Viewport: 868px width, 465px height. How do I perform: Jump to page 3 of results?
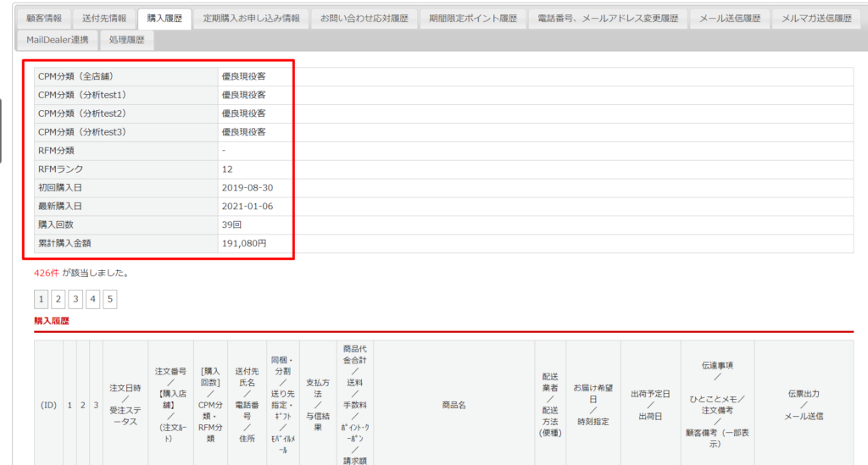[x=75, y=299]
